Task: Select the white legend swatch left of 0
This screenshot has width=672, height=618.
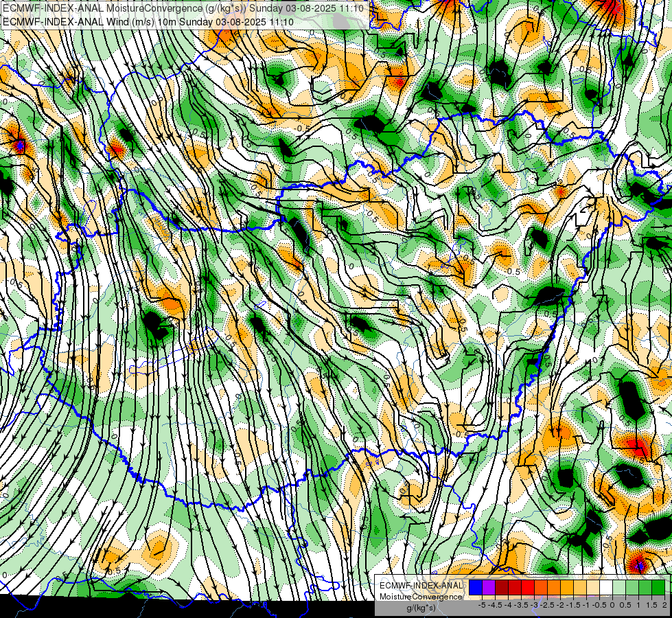Action: tap(606, 588)
